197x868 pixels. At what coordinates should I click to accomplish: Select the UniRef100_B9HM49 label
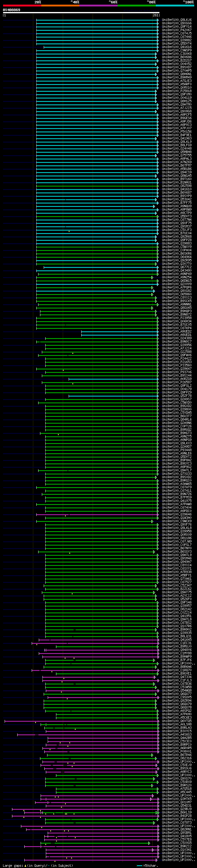pyautogui.click(x=177, y=78)
